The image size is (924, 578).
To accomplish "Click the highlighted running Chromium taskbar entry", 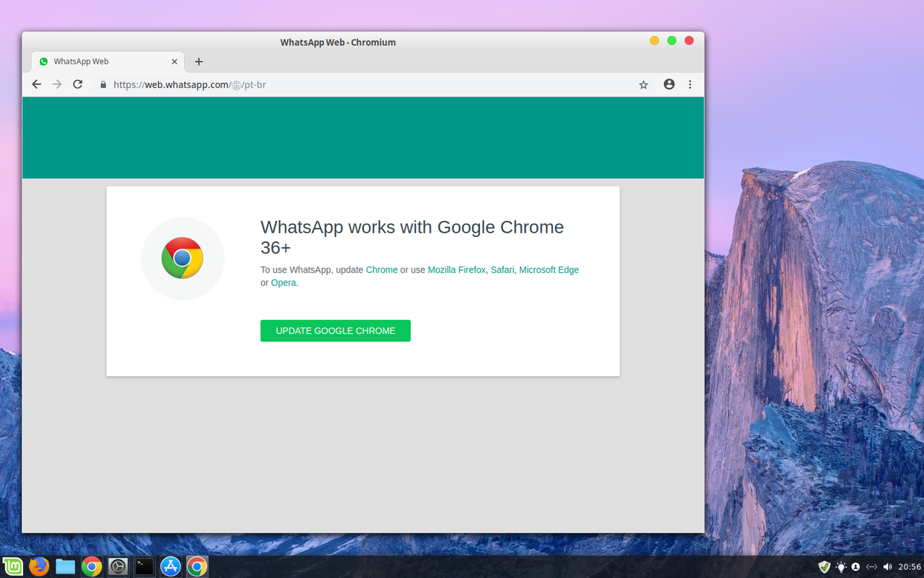I will 196,566.
